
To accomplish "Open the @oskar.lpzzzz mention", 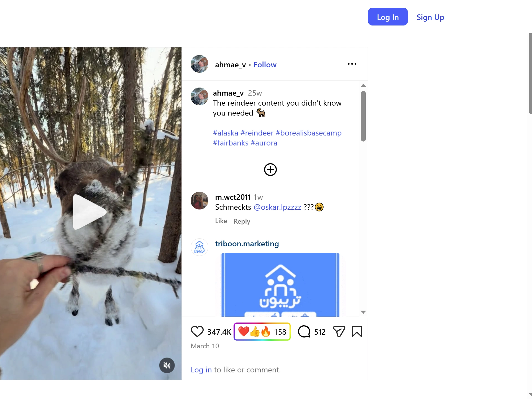I will pyautogui.click(x=277, y=207).
